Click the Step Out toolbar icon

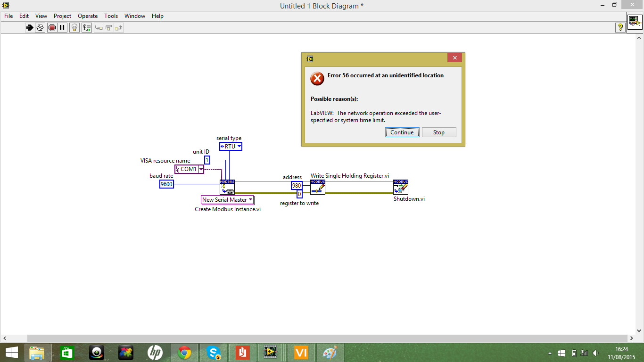[119, 28]
